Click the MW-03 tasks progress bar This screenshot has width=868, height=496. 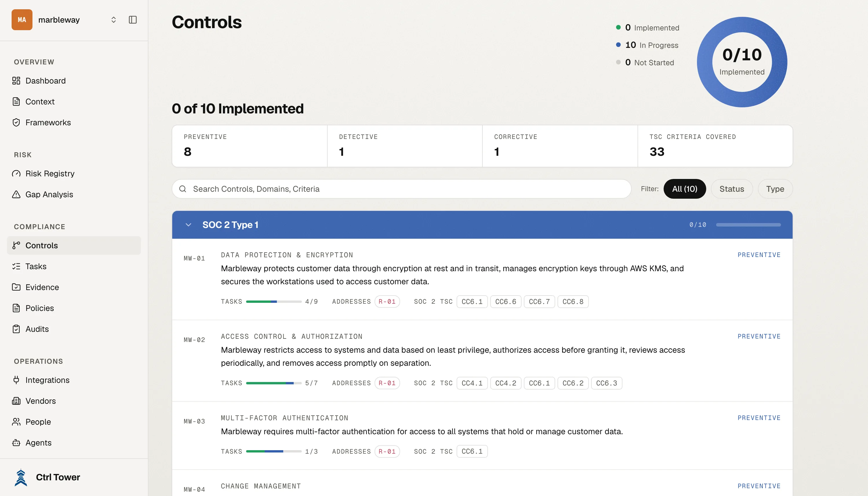(x=274, y=451)
